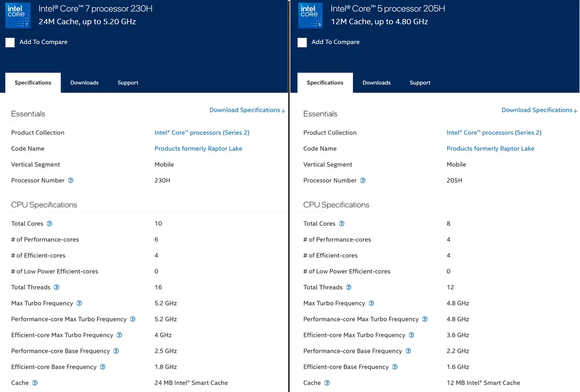Select Specifications tab in 230H panel

point(33,83)
